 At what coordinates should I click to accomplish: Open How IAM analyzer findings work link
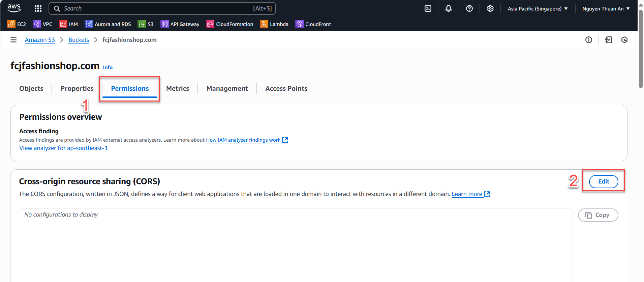pos(247,140)
